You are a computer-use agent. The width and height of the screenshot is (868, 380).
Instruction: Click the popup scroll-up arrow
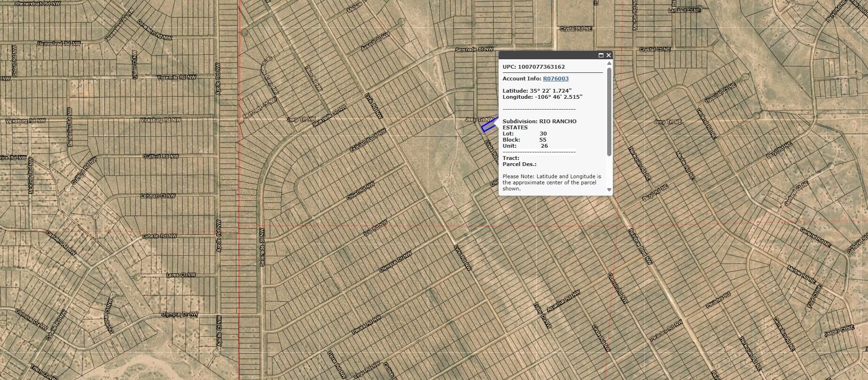coord(609,63)
